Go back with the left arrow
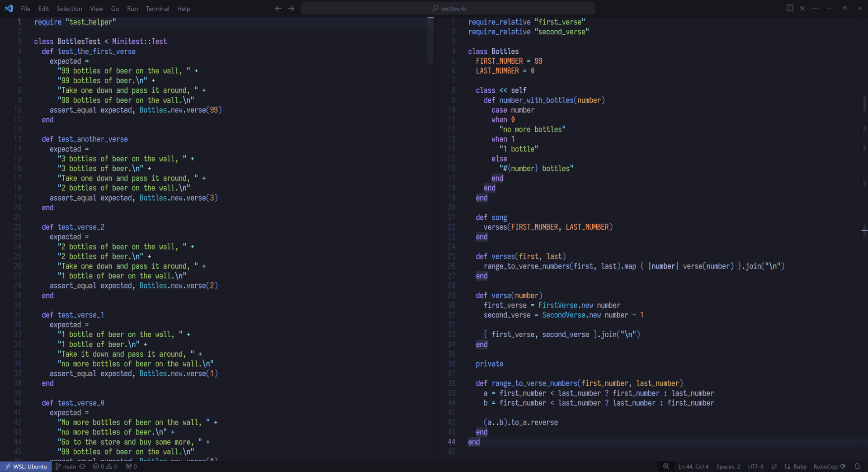Image resolution: width=868 pixels, height=472 pixels. (x=278, y=8)
